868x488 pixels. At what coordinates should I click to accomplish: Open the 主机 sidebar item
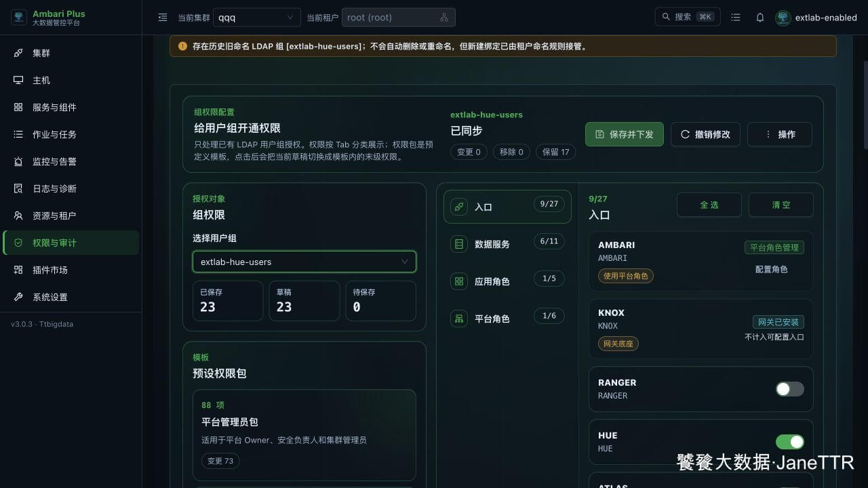tap(71, 80)
